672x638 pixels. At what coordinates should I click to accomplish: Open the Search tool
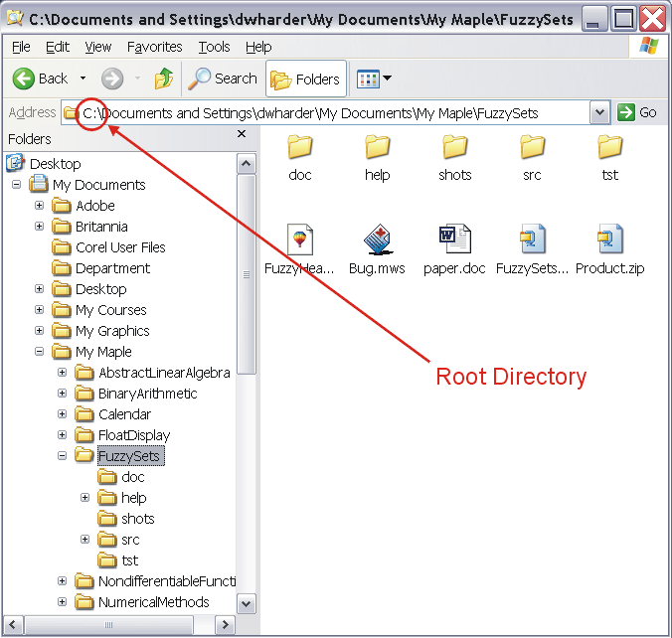pos(224,79)
